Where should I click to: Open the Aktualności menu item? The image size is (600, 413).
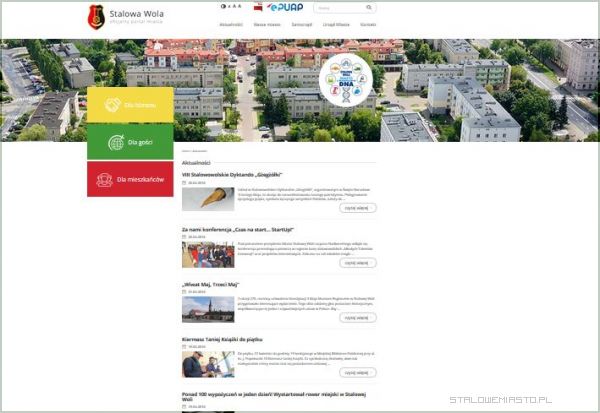(231, 23)
